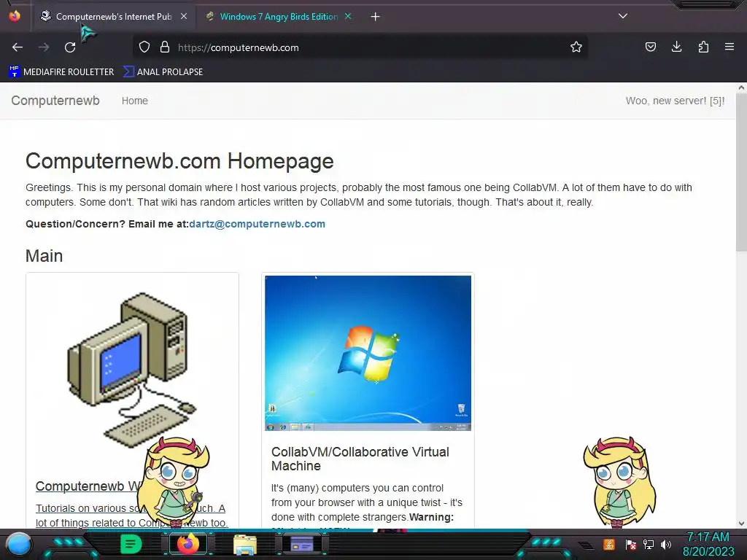This screenshot has height=560, width=747.
Task: Show hidden tray icons arrow
Action: coord(586,545)
